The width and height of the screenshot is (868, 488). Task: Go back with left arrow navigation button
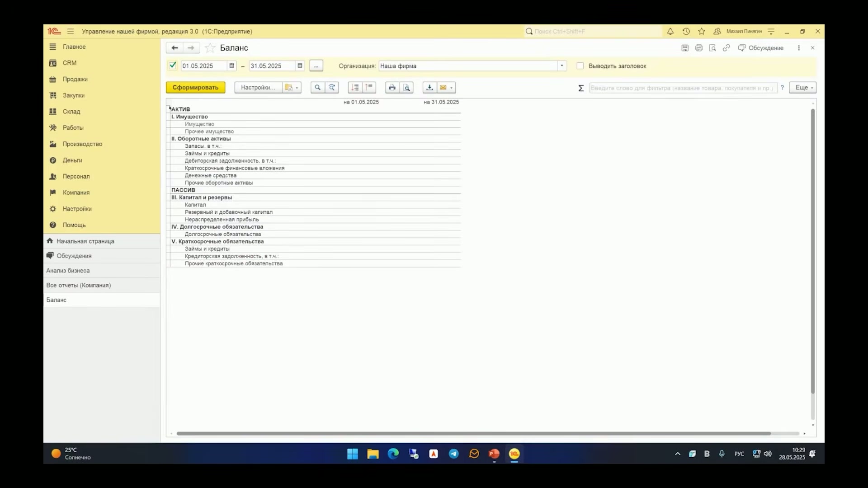click(x=175, y=48)
